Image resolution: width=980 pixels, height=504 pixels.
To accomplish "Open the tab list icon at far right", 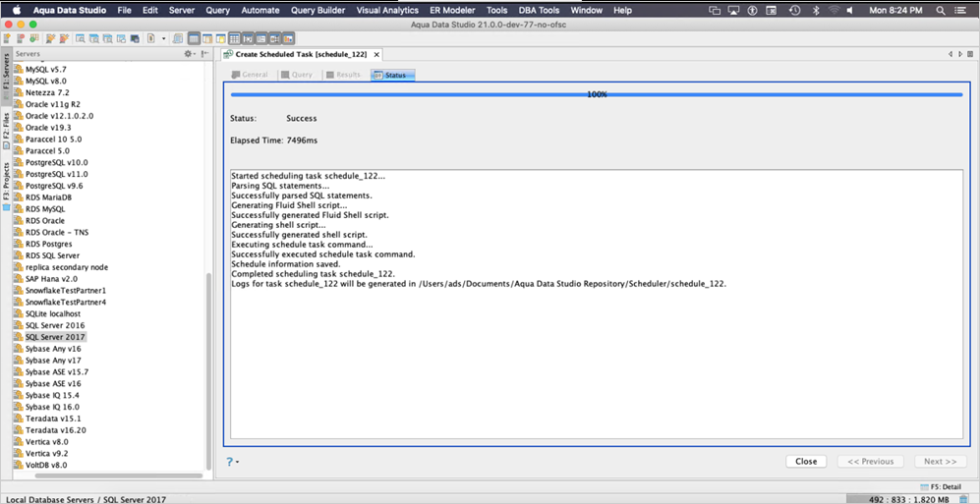I will (970, 54).
